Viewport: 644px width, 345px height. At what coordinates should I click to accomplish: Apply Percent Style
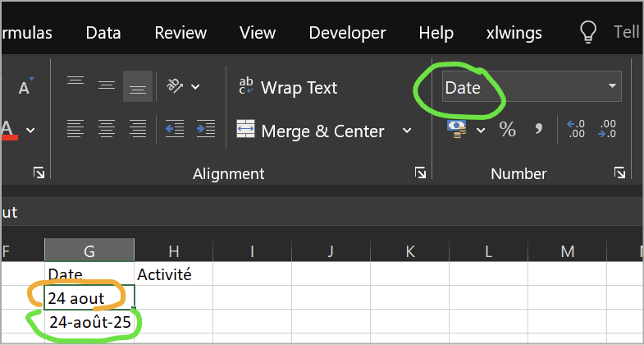point(507,130)
